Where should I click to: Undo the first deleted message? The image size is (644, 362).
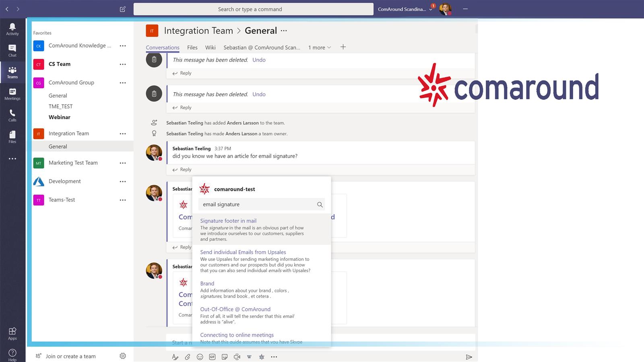(259, 60)
